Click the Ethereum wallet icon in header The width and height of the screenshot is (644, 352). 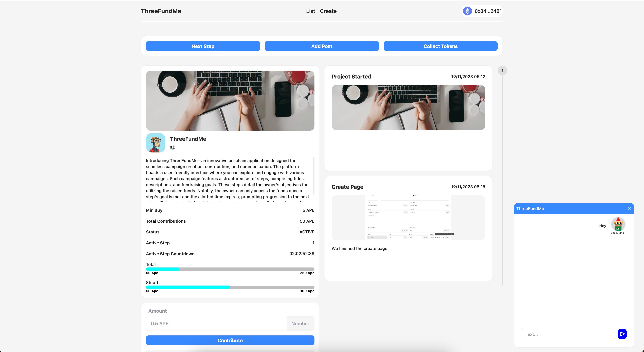coord(467,11)
